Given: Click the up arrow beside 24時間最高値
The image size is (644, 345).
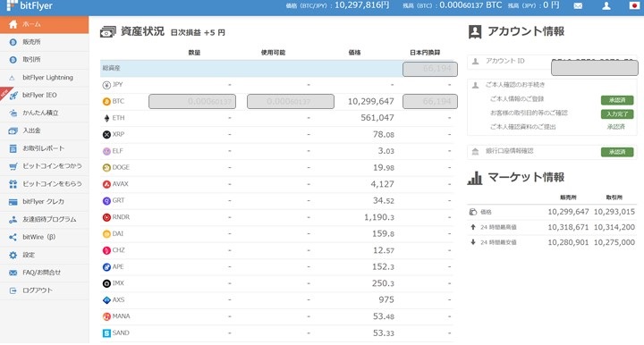Looking at the screenshot, I should point(473,227).
